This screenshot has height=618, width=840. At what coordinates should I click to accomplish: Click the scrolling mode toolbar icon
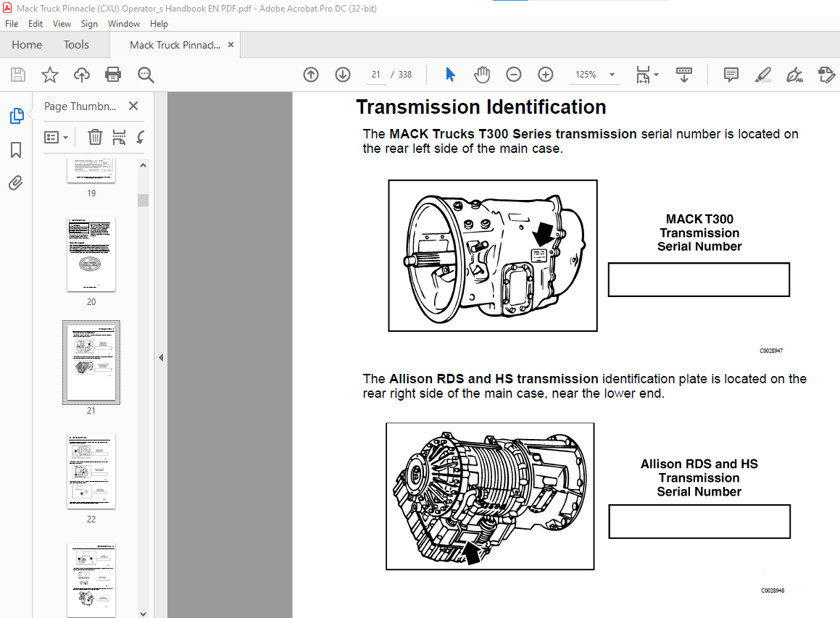(x=684, y=75)
